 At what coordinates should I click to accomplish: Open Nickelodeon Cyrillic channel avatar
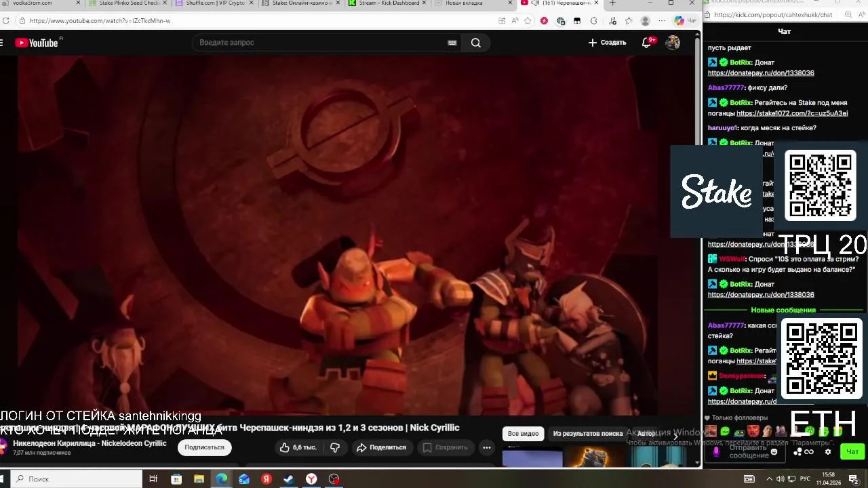[x=3, y=447]
